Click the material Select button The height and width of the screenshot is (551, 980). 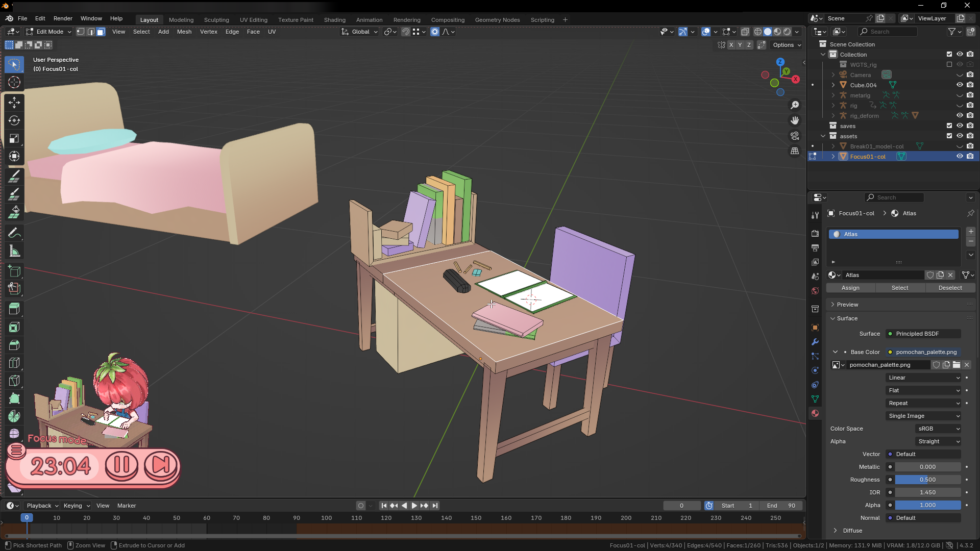(900, 288)
